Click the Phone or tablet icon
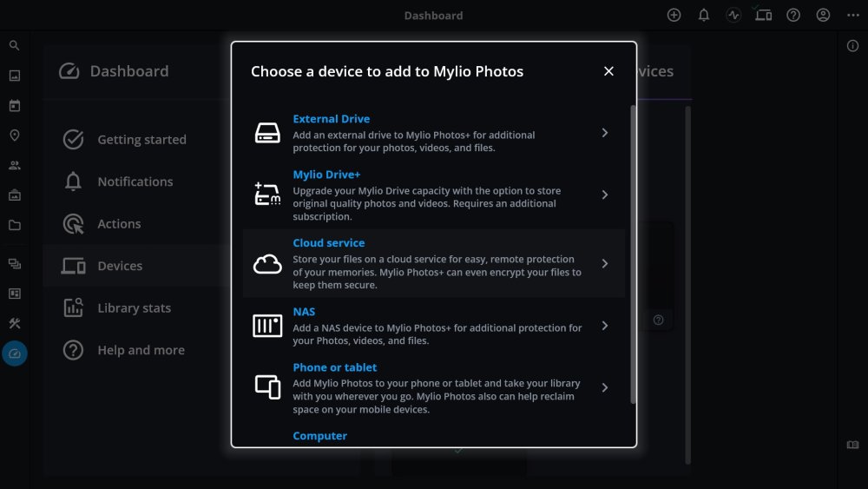 (267, 387)
